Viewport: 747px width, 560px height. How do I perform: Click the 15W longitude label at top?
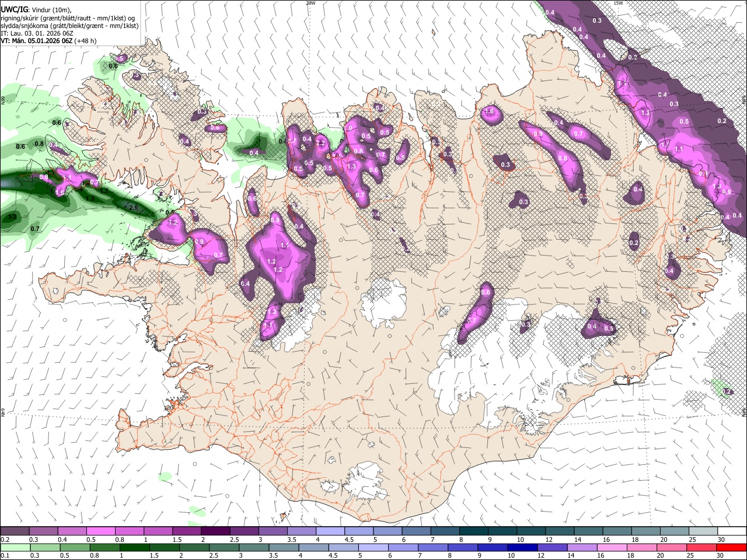point(618,3)
